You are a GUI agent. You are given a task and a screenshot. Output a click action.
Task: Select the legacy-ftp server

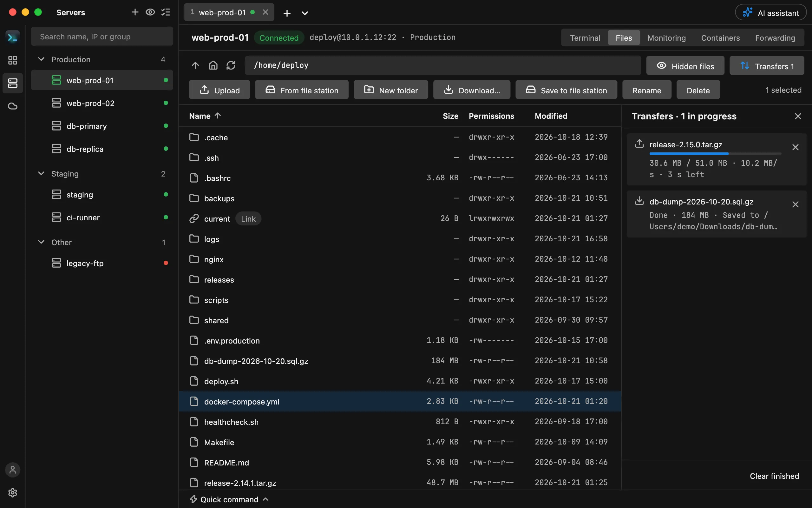(102, 263)
